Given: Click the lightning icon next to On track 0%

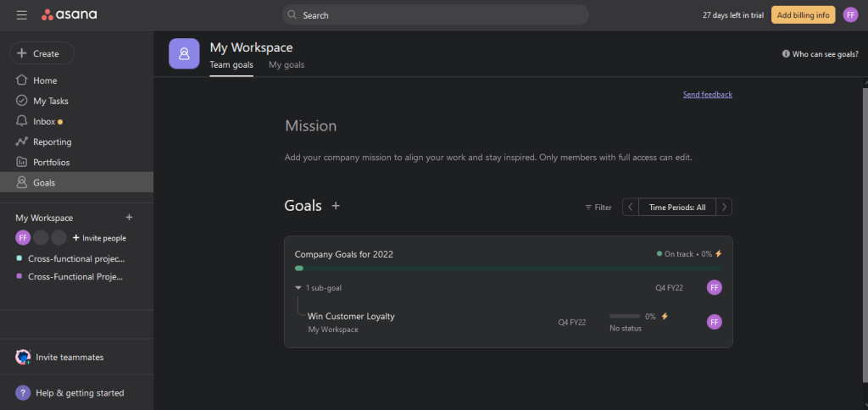Looking at the screenshot, I should click(718, 254).
